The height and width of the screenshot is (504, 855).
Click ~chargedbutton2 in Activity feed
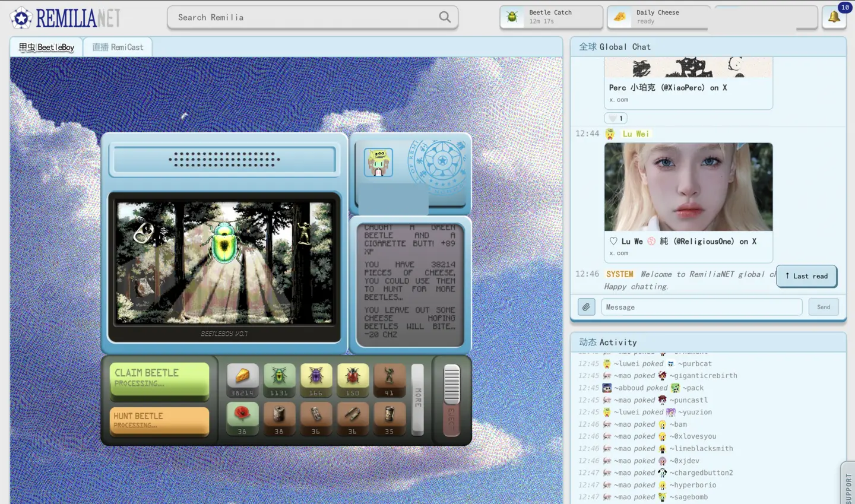point(701,473)
